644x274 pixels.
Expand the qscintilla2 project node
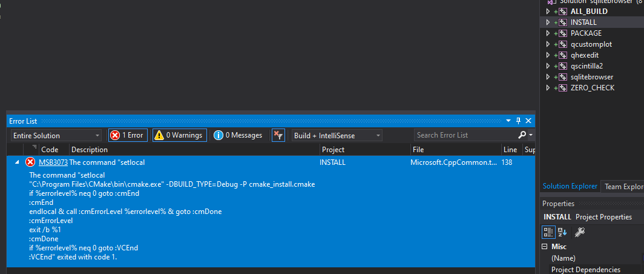[x=548, y=66]
